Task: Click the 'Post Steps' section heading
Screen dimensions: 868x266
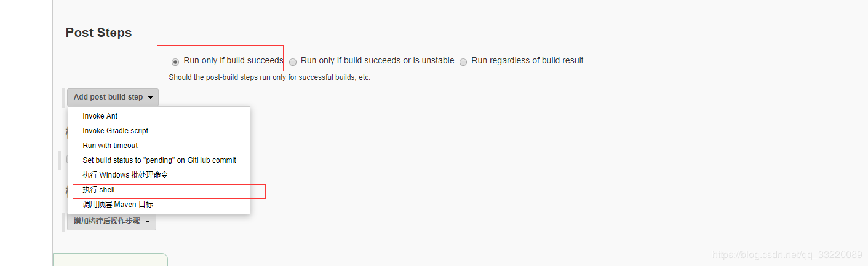Action: (x=98, y=33)
